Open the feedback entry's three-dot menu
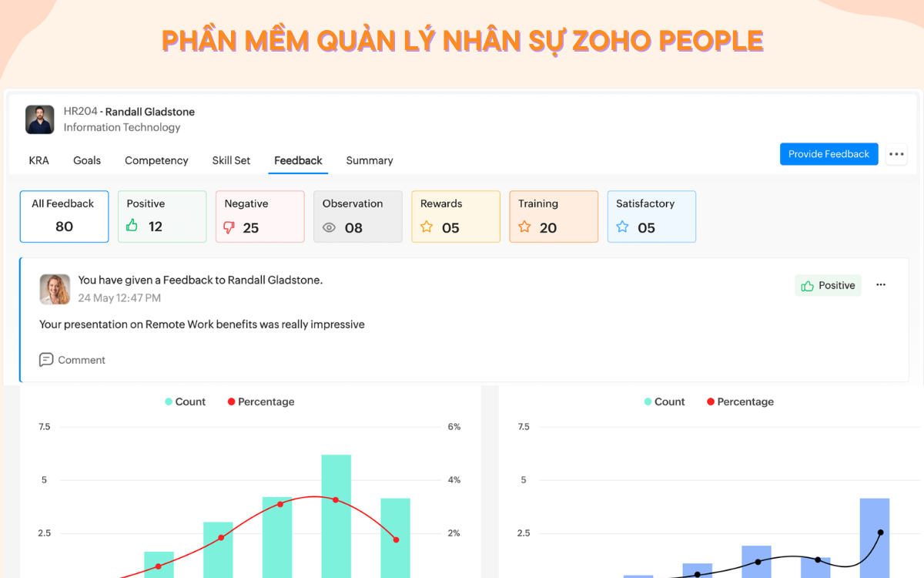924x578 pixels. 881,285
